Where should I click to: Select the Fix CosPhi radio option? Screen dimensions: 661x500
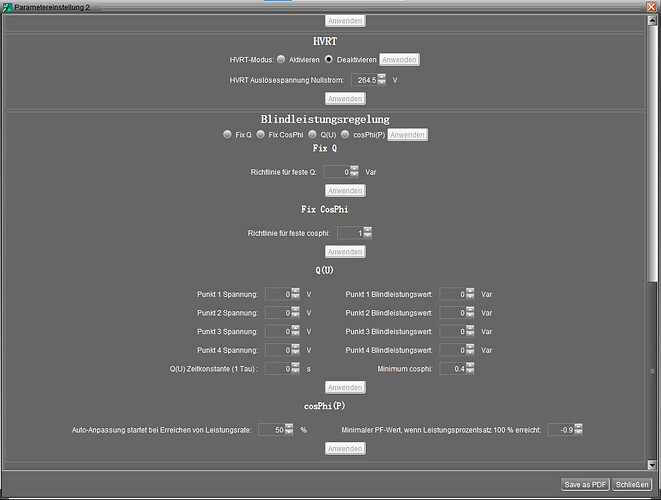261,134
